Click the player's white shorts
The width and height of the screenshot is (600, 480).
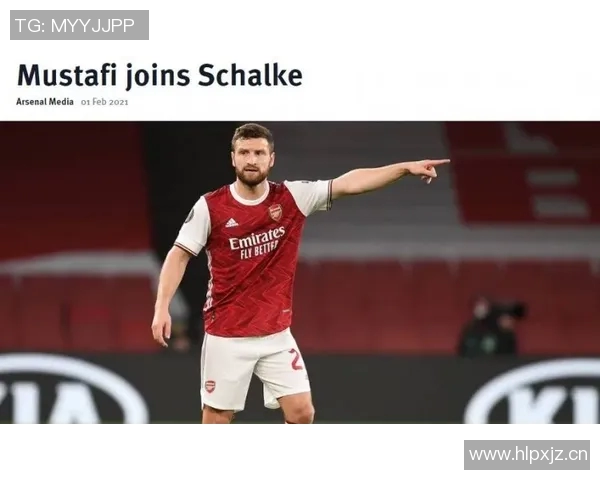[x=254, y=369]
